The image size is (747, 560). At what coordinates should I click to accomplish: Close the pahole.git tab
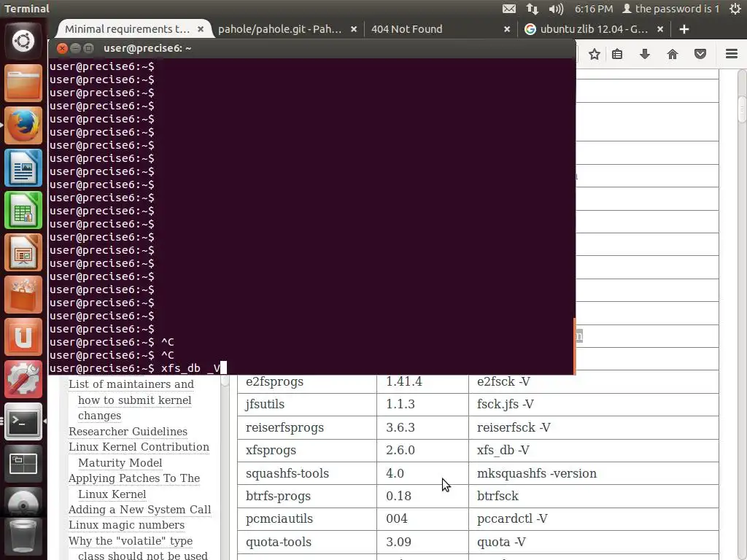tap(354, 29)
